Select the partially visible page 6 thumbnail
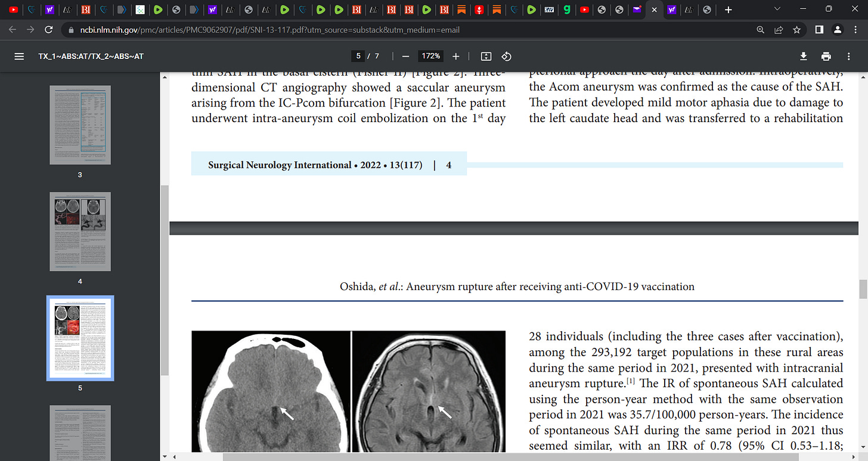 (x=80, y=433)
